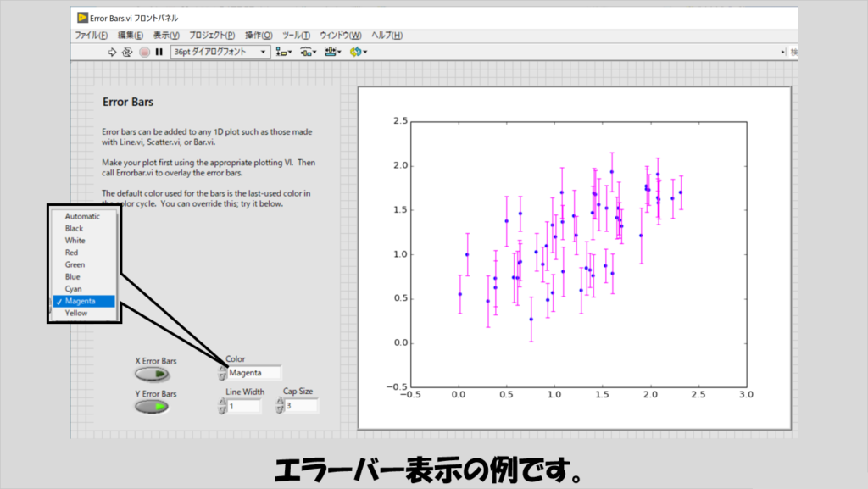
Task: Open the Distribute Objects tool
Action: pyautogui.click(x=308, y=52)
